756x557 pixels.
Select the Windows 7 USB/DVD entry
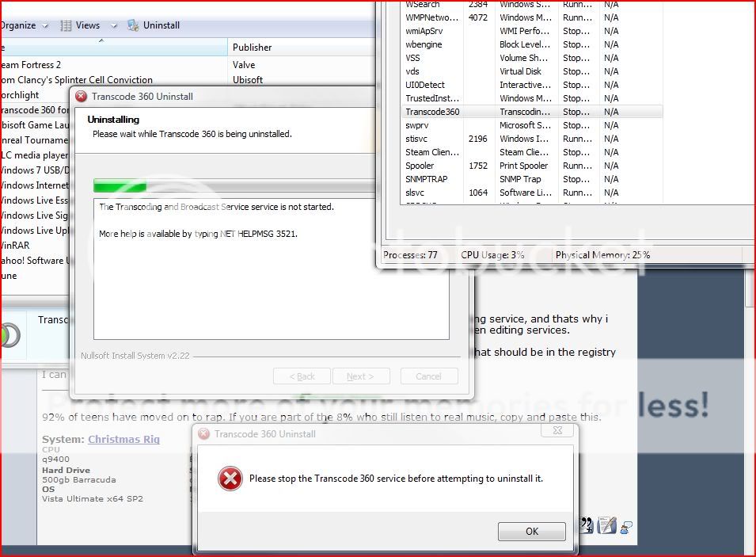click(35, 170)
